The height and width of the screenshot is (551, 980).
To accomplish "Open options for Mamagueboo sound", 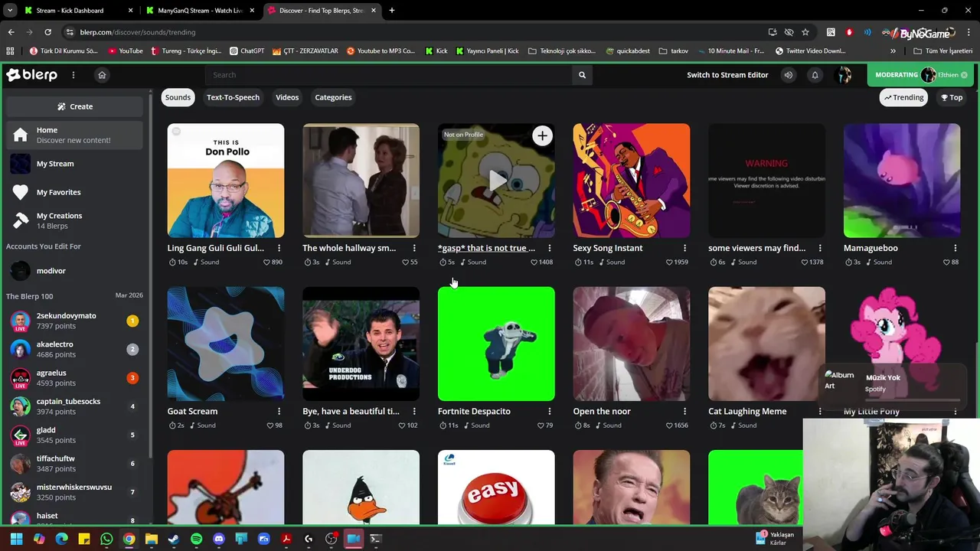I will [955, 248].
